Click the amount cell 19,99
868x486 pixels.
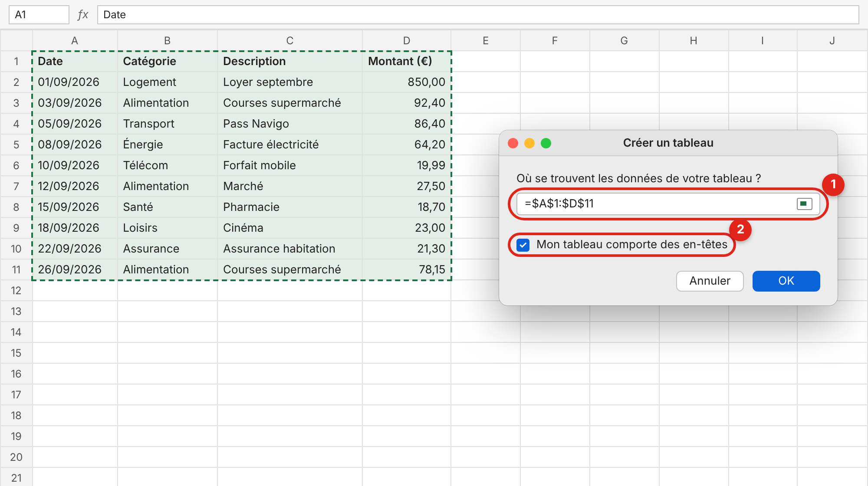click(x=406, y=165)
